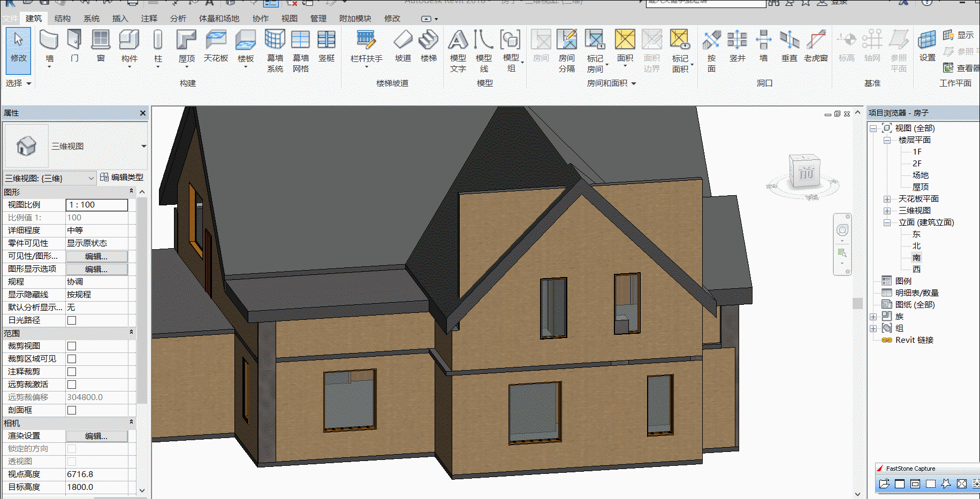
Task: Select the 楼梯 (Stairs) tool icon
Action: click(429, 40)
